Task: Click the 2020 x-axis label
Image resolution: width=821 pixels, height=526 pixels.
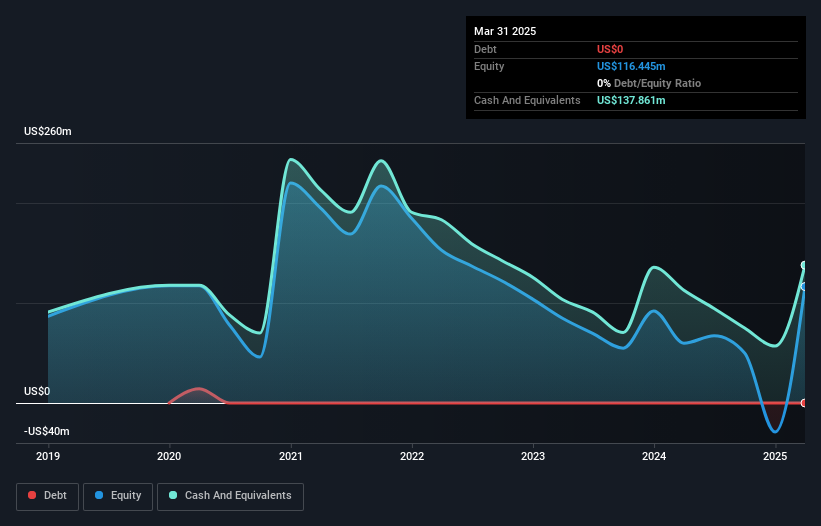Action: pos(169,456)
